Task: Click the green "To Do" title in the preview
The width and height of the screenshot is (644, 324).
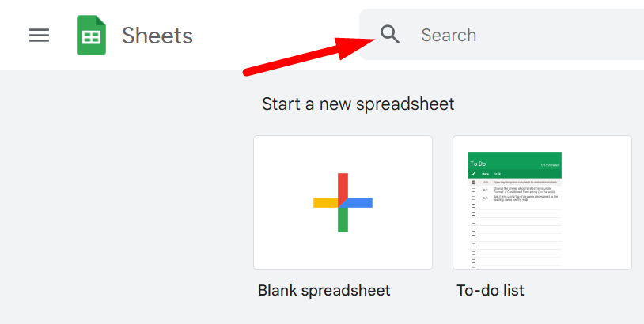Action: pyautogui.click(x=479, y=164)
